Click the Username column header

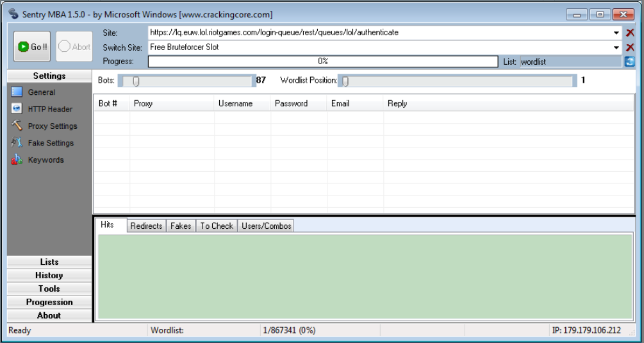tap(235, 103)
